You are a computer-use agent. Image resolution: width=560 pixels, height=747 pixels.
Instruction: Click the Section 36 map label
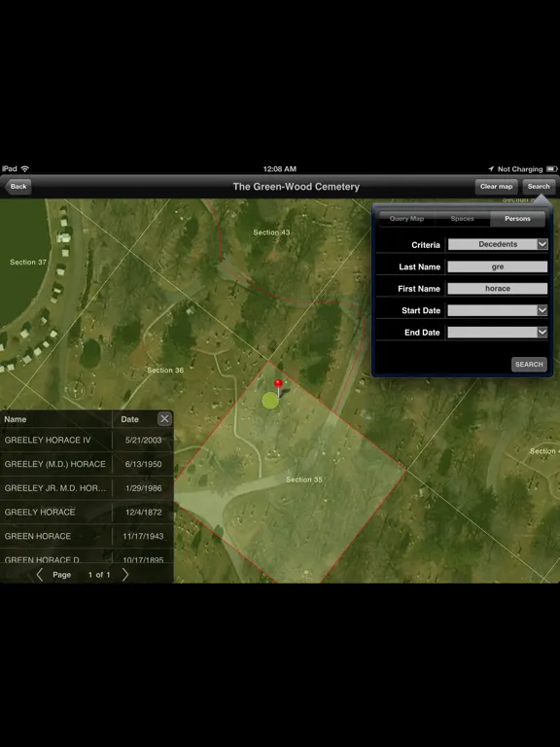(165, 371)
